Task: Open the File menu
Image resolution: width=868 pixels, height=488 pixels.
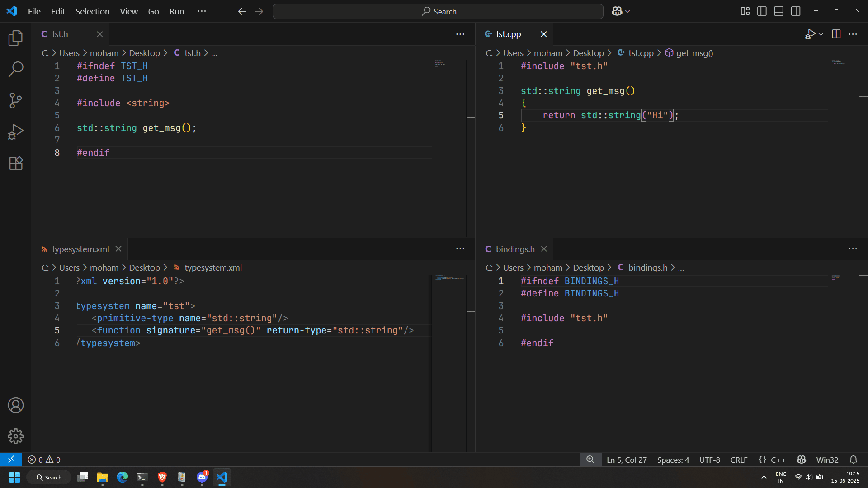Action: click(34, 11)
